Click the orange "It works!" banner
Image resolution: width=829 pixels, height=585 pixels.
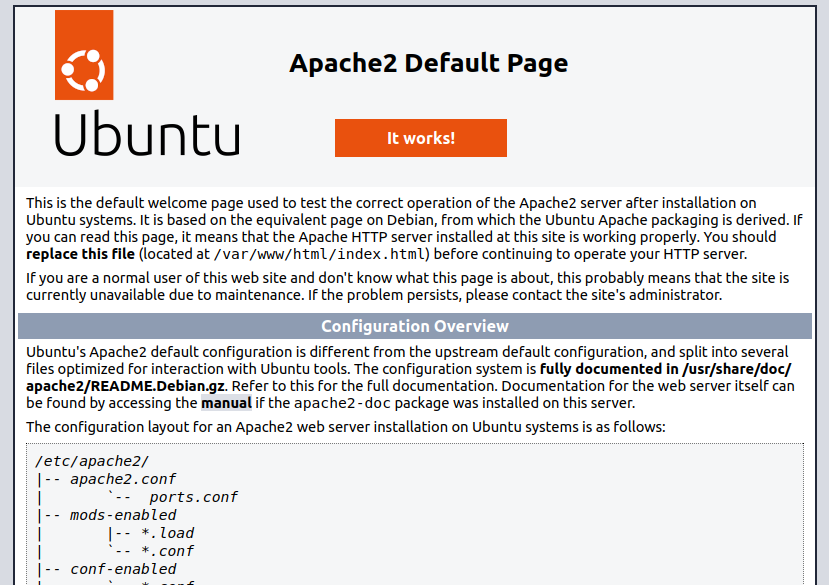(420, 138)
